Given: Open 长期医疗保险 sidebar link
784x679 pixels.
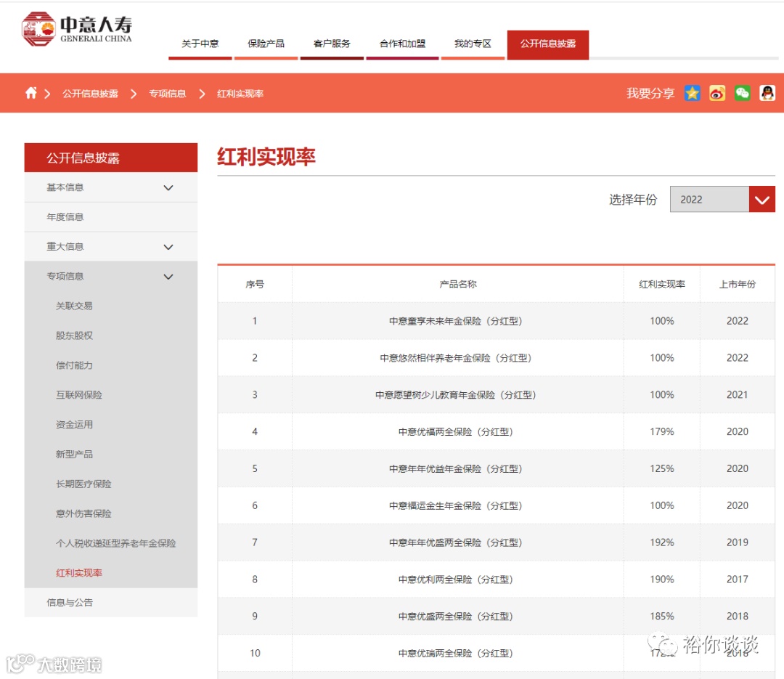Looking at the screenshot, I should pyautogui.click(x=83, y=484).
